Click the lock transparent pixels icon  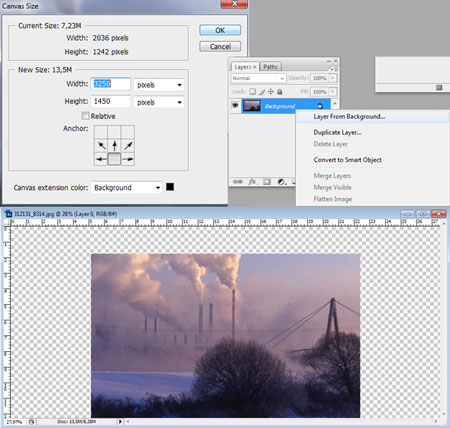click(253, 91)
